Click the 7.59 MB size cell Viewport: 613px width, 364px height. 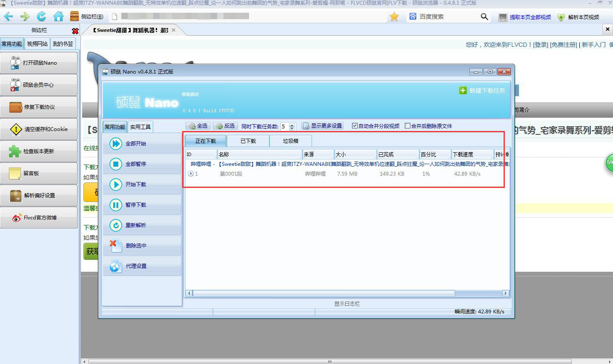pos(347,174)
